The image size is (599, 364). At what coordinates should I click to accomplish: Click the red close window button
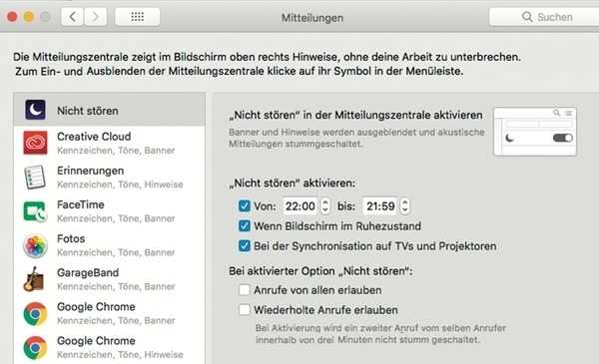pyautogui.click(x=12, y=17)
